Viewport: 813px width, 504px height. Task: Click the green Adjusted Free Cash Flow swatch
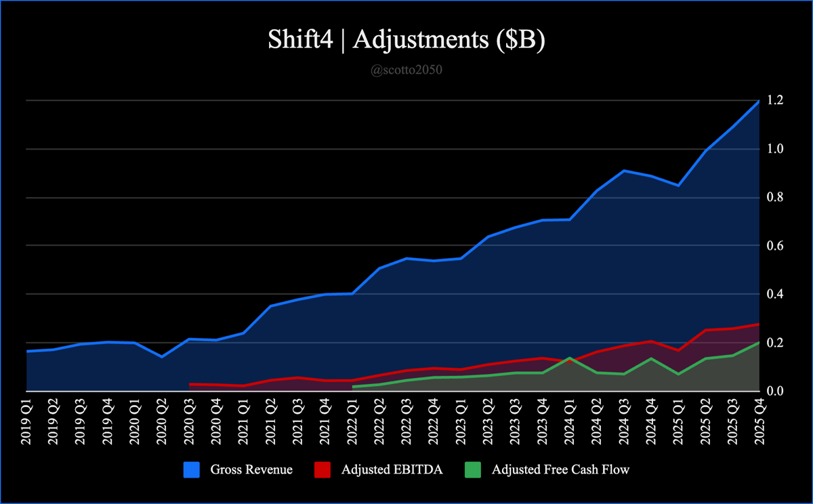(472, 469)
